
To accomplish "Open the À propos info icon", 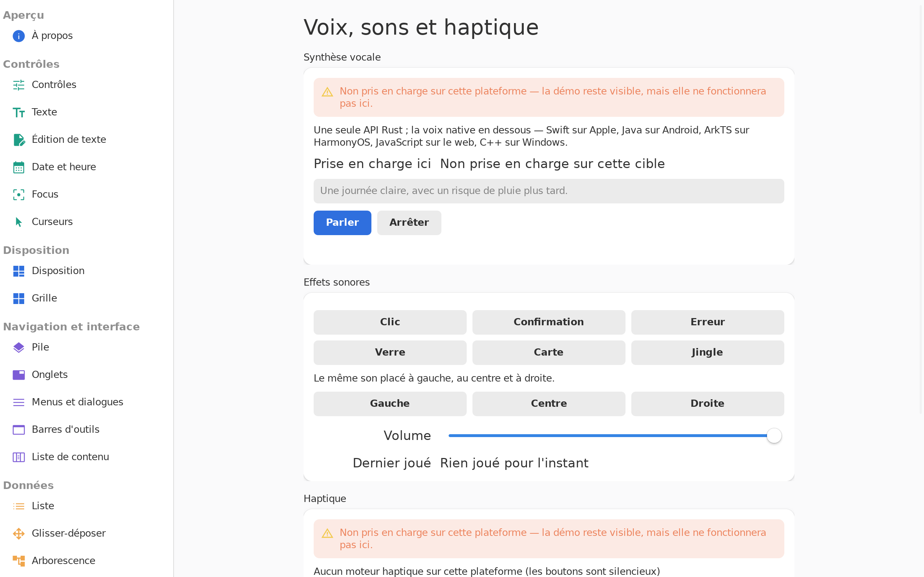I will [x=18, y=36].
